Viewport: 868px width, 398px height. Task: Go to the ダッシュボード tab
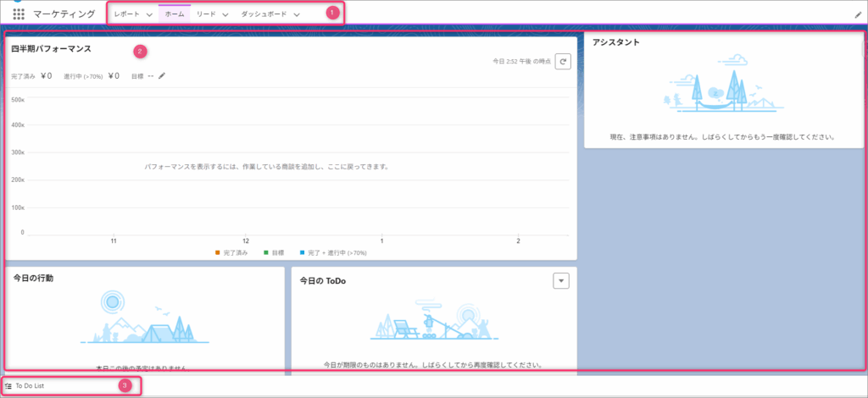pyautogui.click(x=264, y=15)
